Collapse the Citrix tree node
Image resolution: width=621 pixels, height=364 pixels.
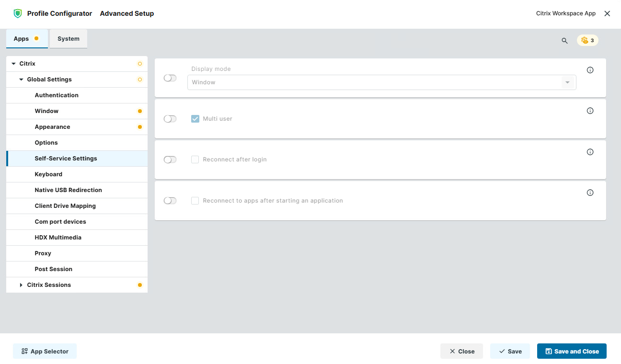tap(13, 64)
